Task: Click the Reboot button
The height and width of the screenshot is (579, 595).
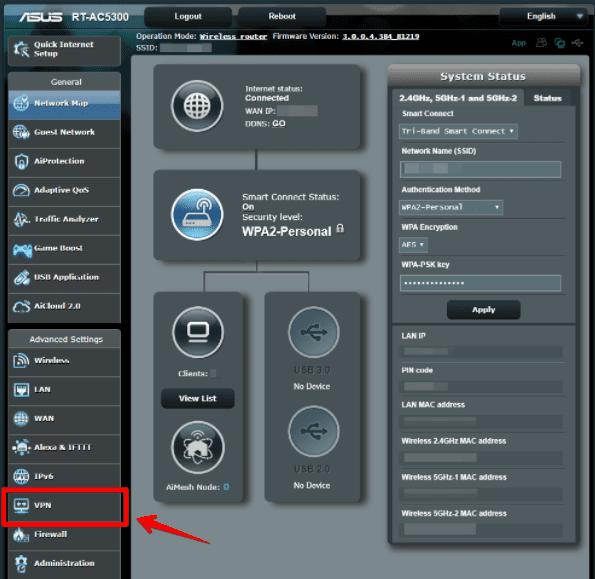Action: pos(282,16)
